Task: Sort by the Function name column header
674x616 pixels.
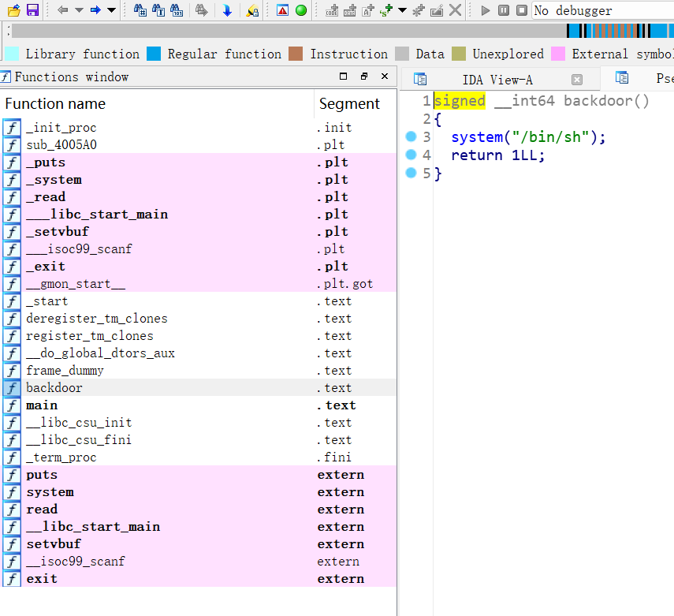Action: [x=158, y=103]
